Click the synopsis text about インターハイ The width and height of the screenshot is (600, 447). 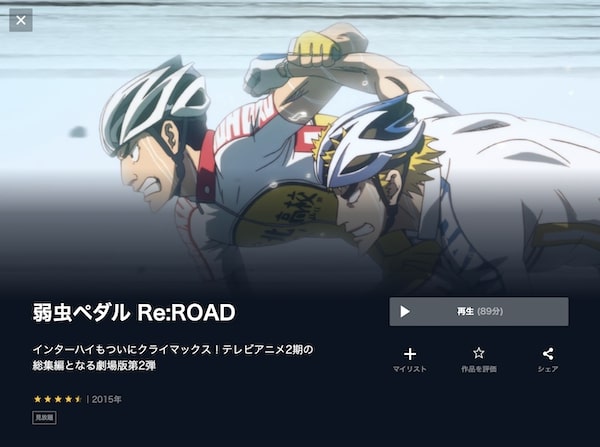point(173,357)
